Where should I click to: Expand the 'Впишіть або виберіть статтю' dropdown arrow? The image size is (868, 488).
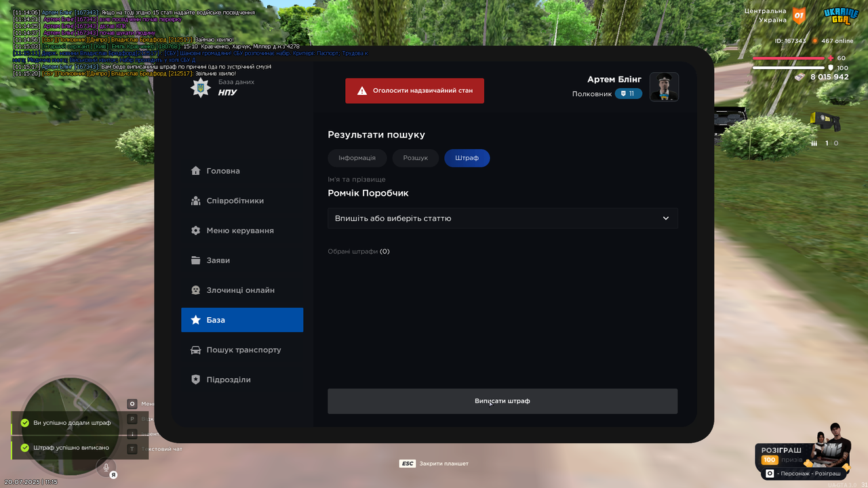[666, 218]
